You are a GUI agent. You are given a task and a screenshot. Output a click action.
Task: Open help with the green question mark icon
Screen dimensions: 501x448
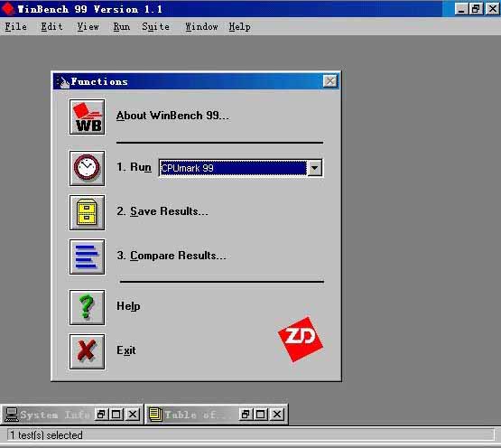[87, 308]
